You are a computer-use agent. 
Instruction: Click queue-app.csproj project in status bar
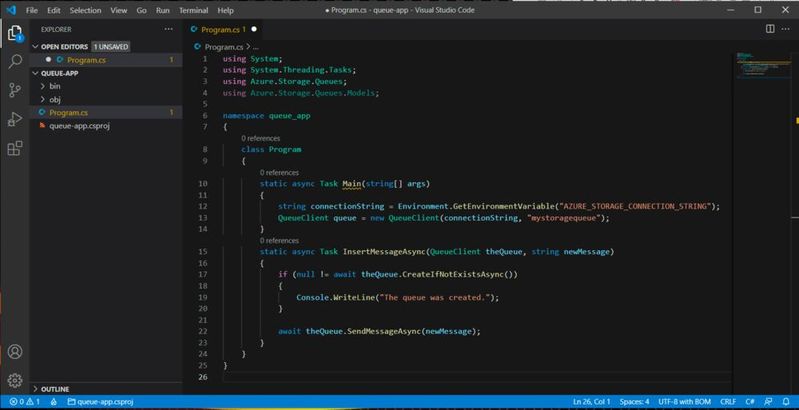(100, 402)
